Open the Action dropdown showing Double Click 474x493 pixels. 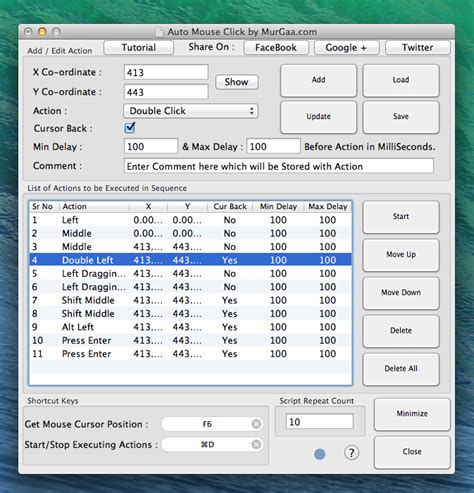[191, 111]
